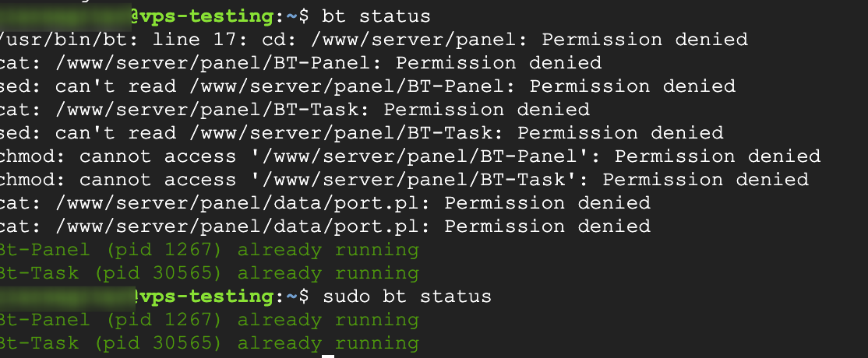Click the chmod cannot access BT-Task line
Image resolution: width=868 pixels, height=358 pixels.
404,180
